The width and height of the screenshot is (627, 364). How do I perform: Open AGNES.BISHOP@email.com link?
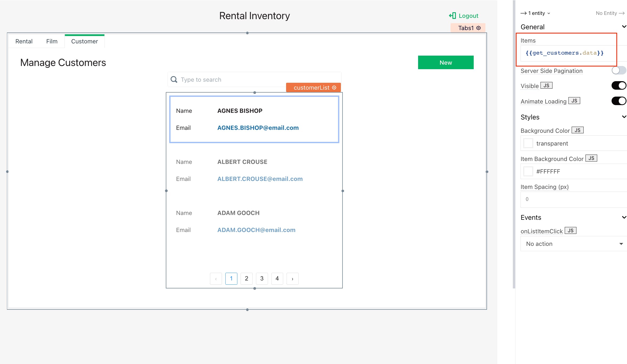[x=258, y=128]
